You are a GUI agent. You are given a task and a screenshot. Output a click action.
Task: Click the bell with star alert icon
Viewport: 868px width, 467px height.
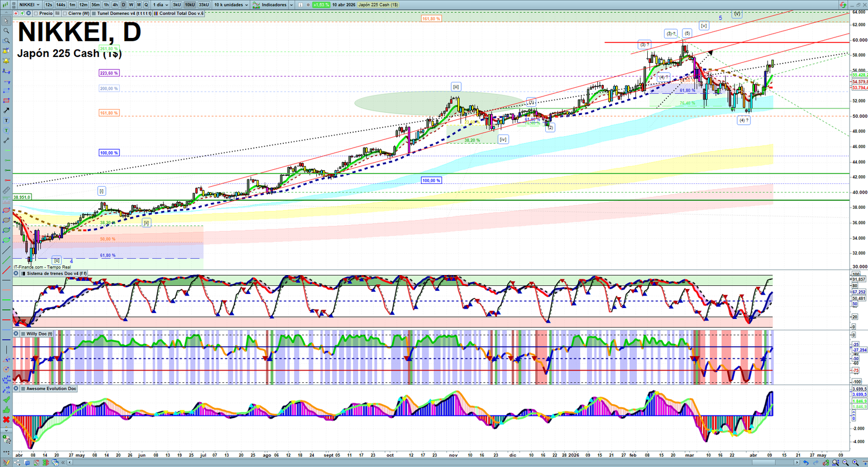6,51
